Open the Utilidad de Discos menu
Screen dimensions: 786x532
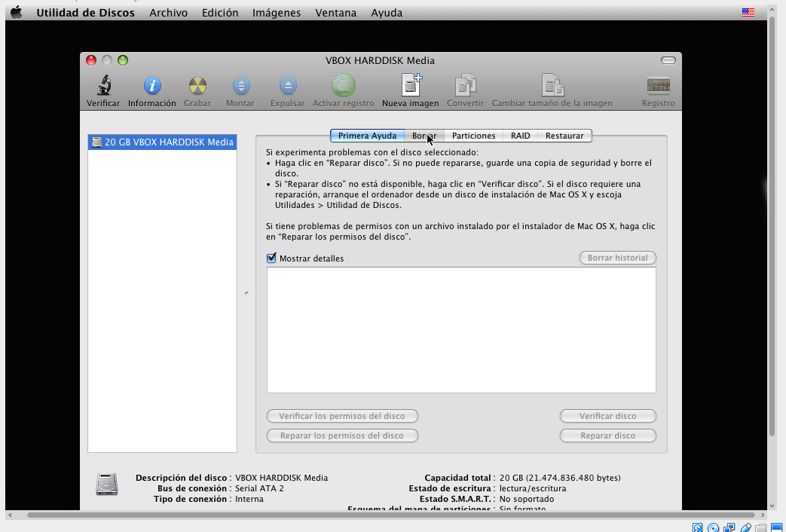tap(85, 13)
